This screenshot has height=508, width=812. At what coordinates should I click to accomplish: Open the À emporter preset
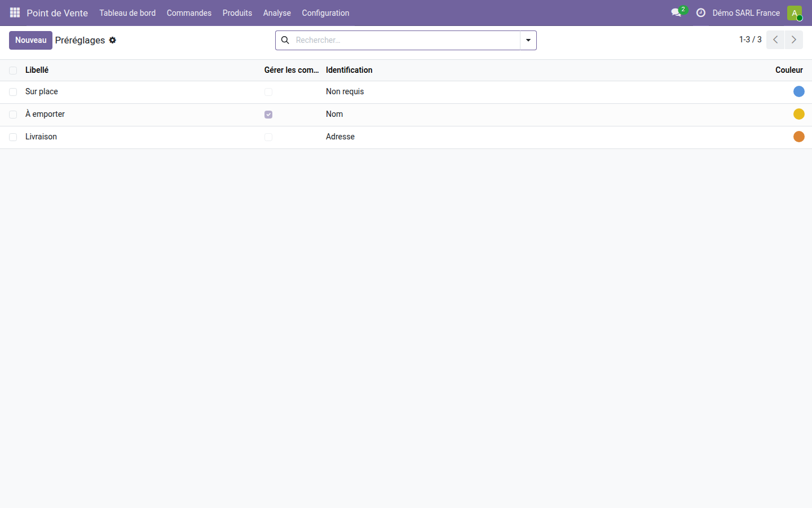tap(45, 114)
